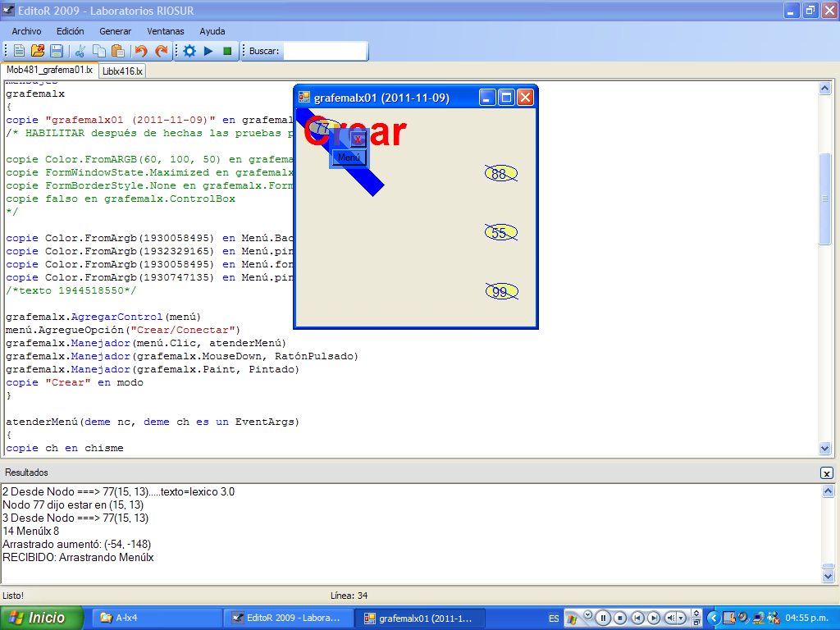Image resolution: width=840 pixels, height=630 pixels.
Task: Expand hidden system tray icons arrow
Action: click(x=713, y=618)
